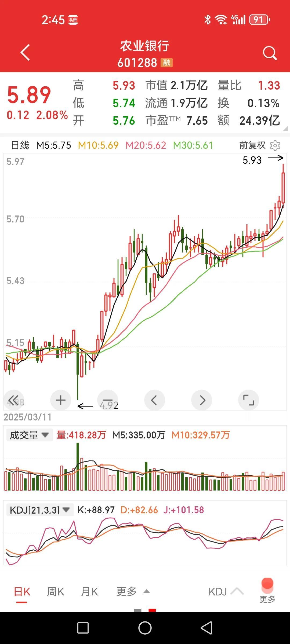Tap stock name 农业银行

[x=145, y=46]
